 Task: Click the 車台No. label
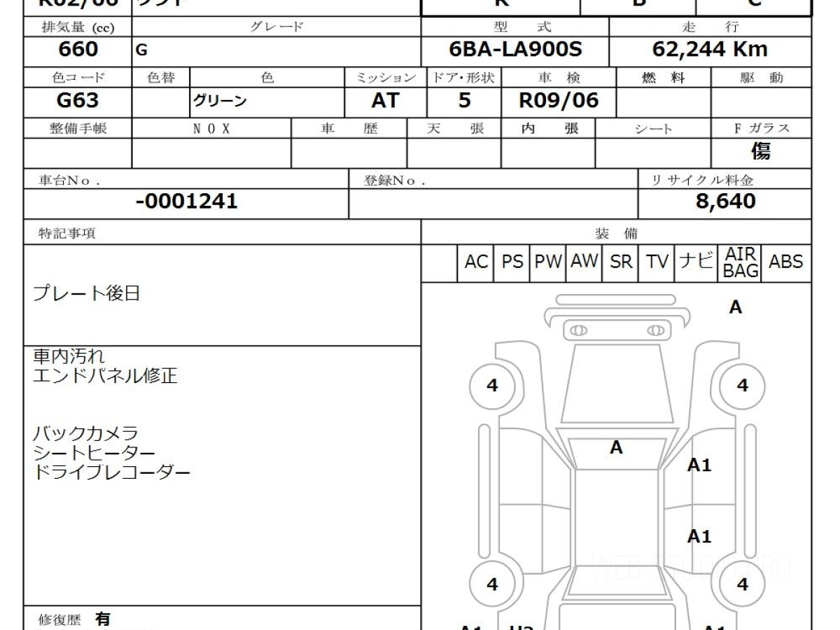pos(68,179)
